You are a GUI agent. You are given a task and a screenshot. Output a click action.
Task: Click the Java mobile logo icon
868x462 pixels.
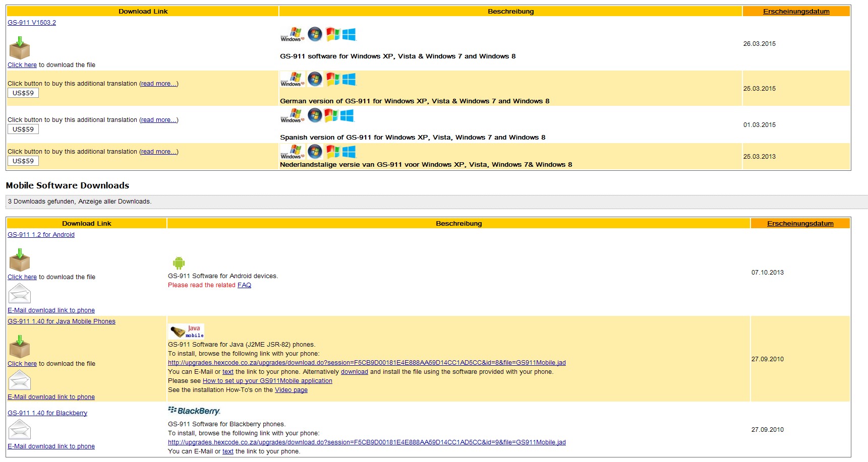click(186, 331)
